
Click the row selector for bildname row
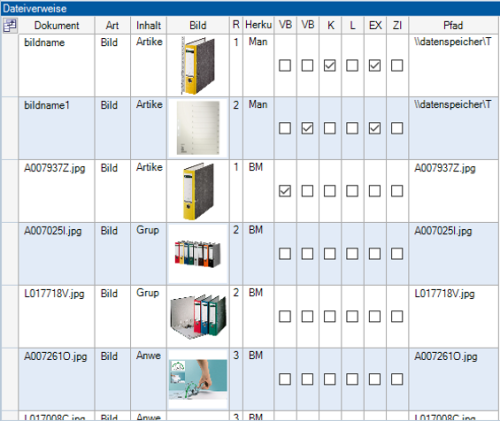(10, 66)
